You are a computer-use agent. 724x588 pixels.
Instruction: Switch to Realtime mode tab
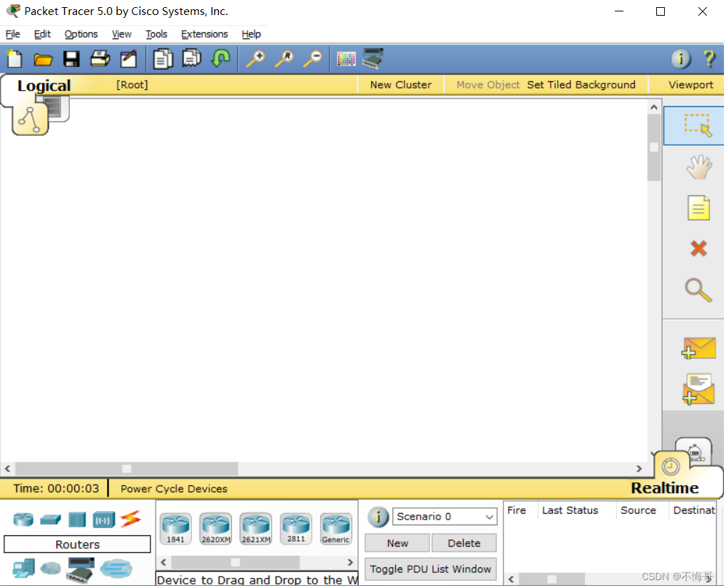point(664,488)
